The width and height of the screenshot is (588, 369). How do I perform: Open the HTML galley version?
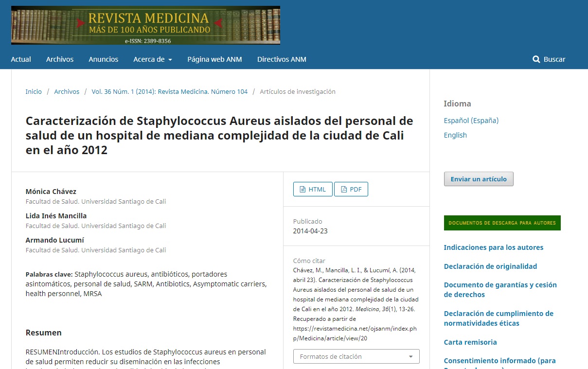pyautogui.click(x=313, y=189)
